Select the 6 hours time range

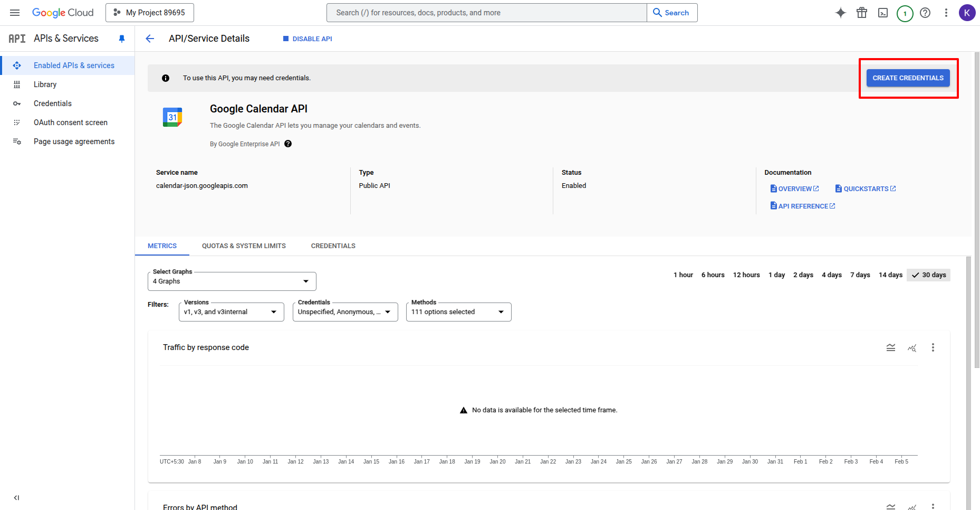point(713,275)
